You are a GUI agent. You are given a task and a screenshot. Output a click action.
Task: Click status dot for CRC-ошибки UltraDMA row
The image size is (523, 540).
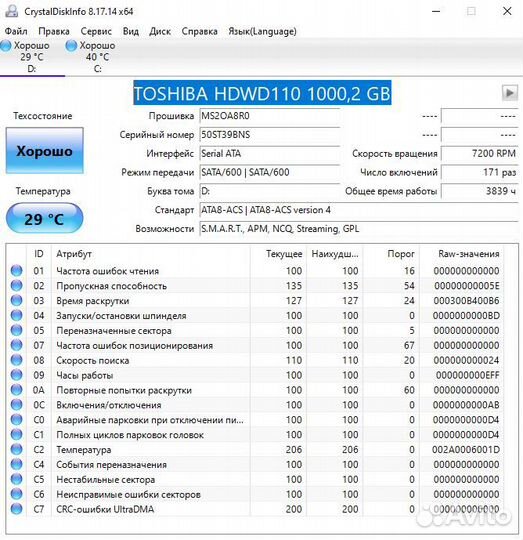16,509
